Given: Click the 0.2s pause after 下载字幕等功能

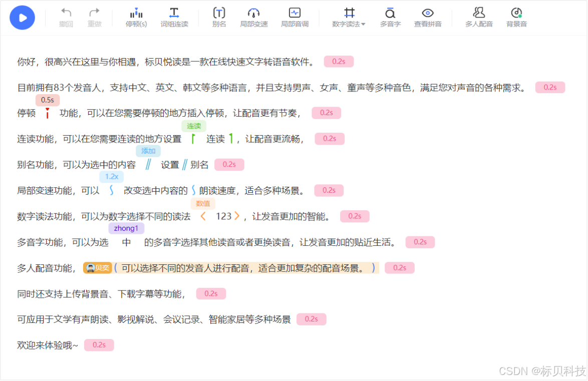Looking at the screenshot, I should [211, 294].
